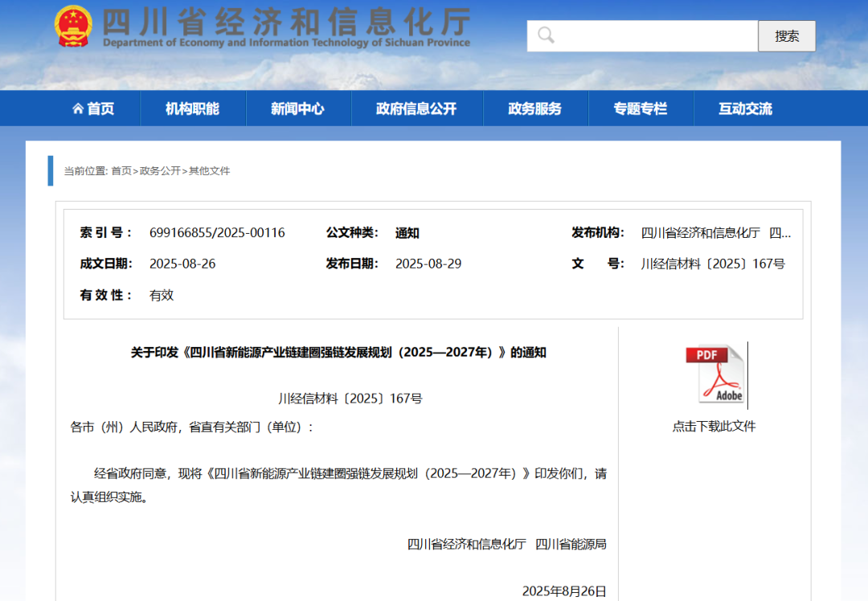Click the closing date 2025年8月26日
The image size is (868, 601).
point(564,591)
